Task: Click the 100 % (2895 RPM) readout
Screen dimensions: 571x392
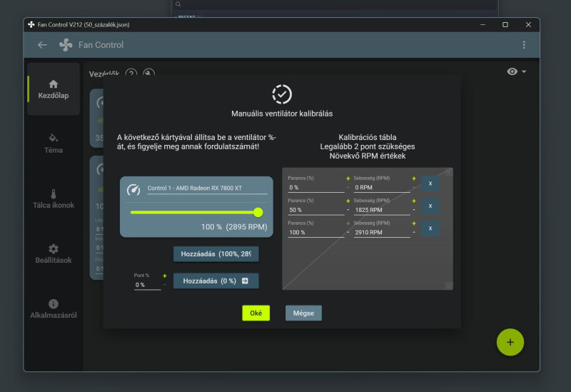Action: [234, 227]
